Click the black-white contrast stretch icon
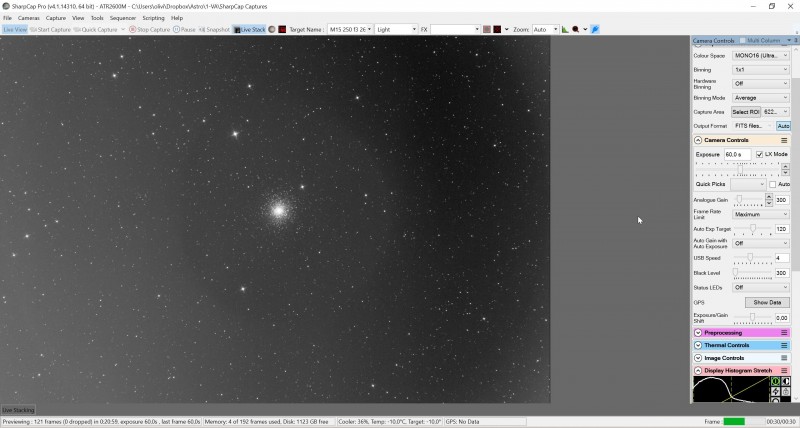Image resolution: width=800 pixels, height=428 pixels. click(x=786, y=382)
